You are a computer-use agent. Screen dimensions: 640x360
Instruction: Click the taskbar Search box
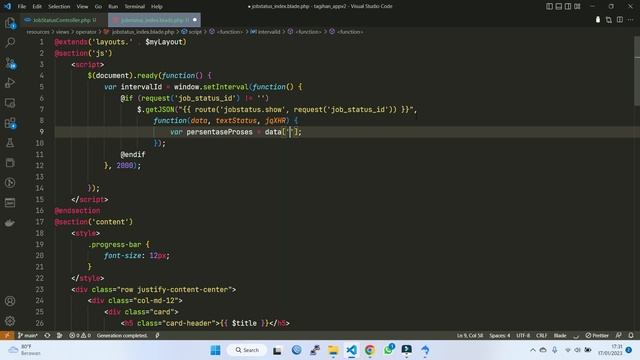click(x=247, y=350)
